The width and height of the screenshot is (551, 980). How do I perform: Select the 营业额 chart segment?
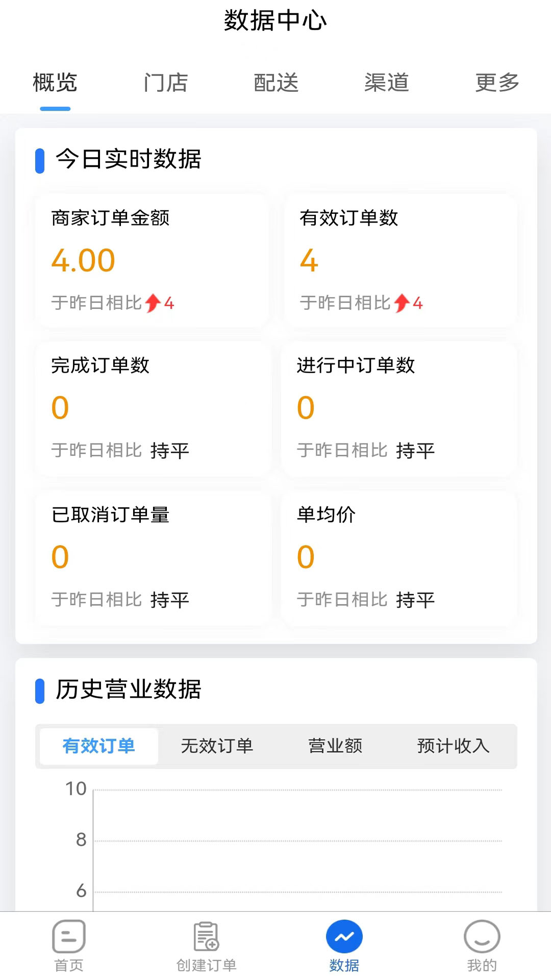click(335, 746)
